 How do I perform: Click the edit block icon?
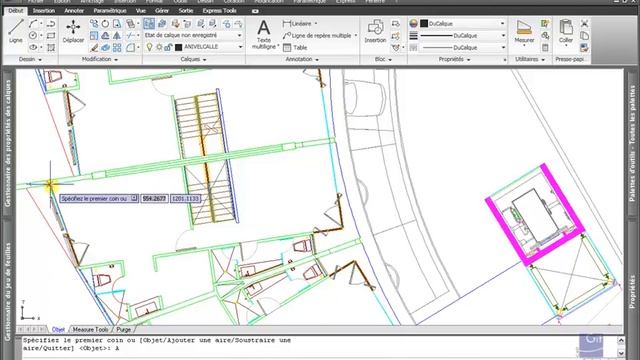(396, 36)
